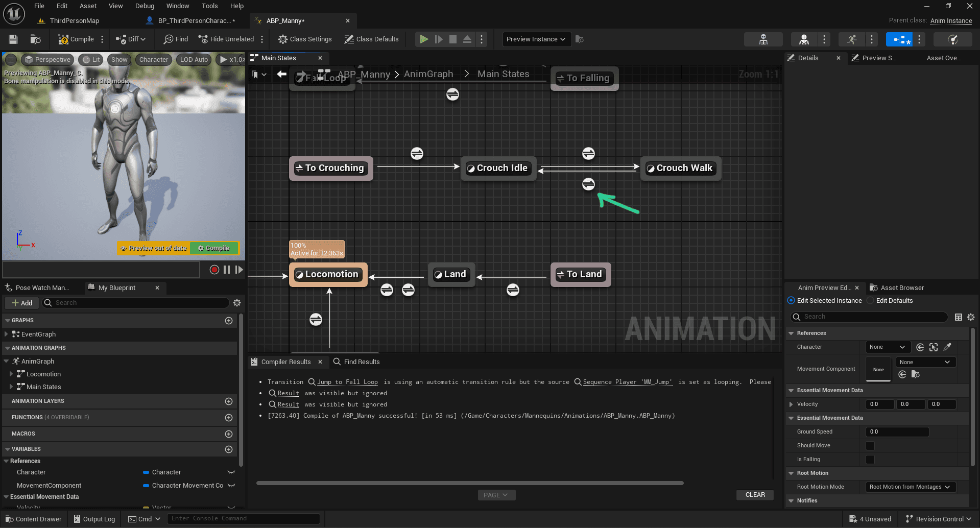Toggle the Is Falling checkbox
Viewport: 980px width, 528px height.
[870, 460]
